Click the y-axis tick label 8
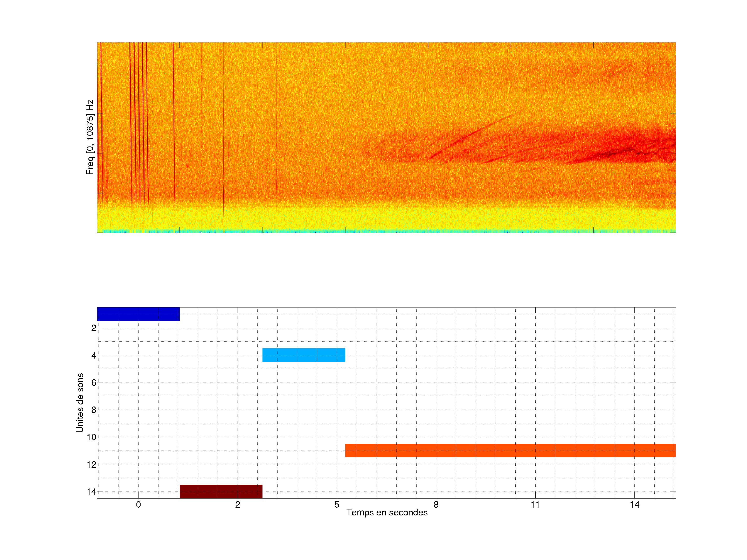 click(x=94, y=410)
